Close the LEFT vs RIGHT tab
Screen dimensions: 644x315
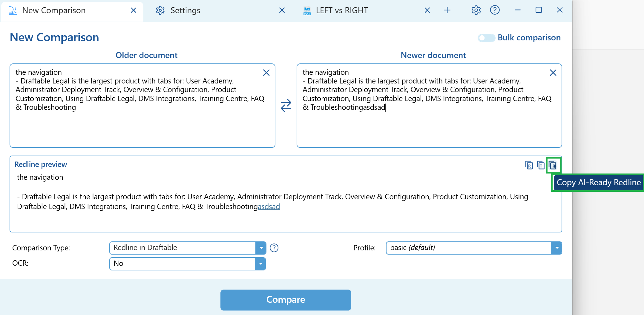pos(427,10)
